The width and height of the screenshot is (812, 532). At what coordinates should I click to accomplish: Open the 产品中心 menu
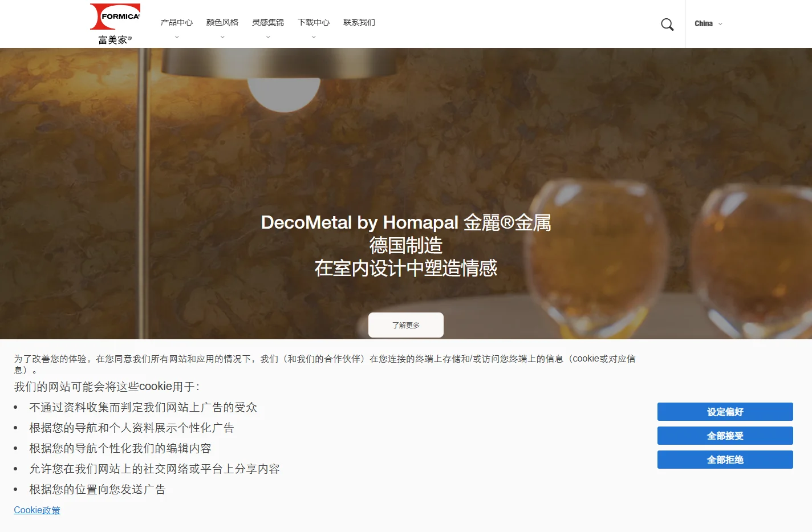[x=177, y=23]
